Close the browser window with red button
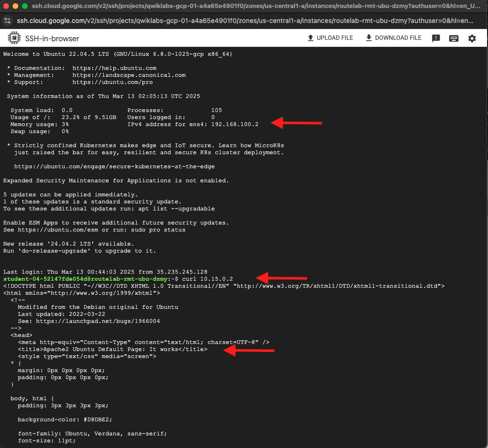488x448 pixels. click(x=6, y=6)
